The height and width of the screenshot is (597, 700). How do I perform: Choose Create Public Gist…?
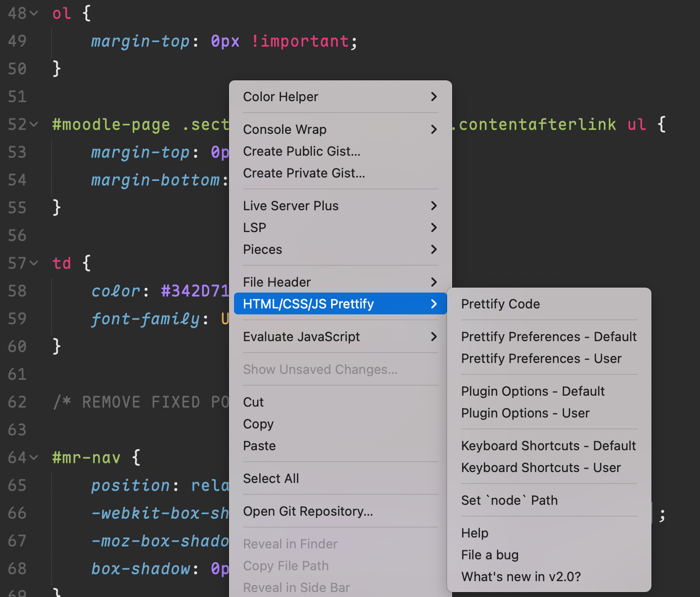coord(301,151)
